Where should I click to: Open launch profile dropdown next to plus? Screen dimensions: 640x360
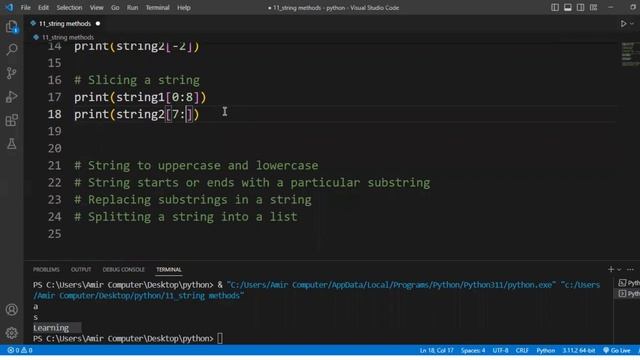click(619, 269)
